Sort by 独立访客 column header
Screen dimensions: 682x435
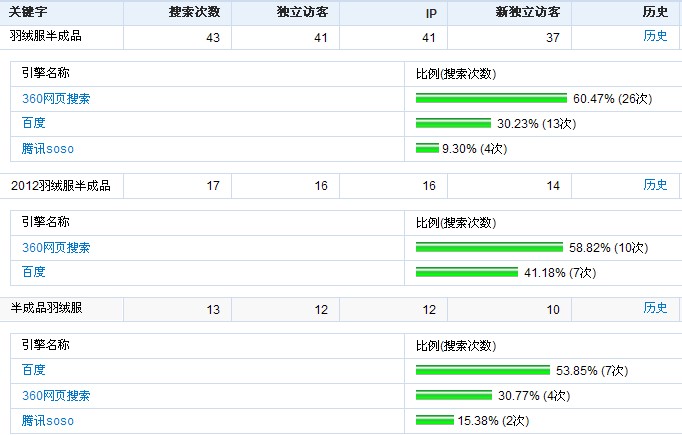pyautogui.click(x=303, y=13)
